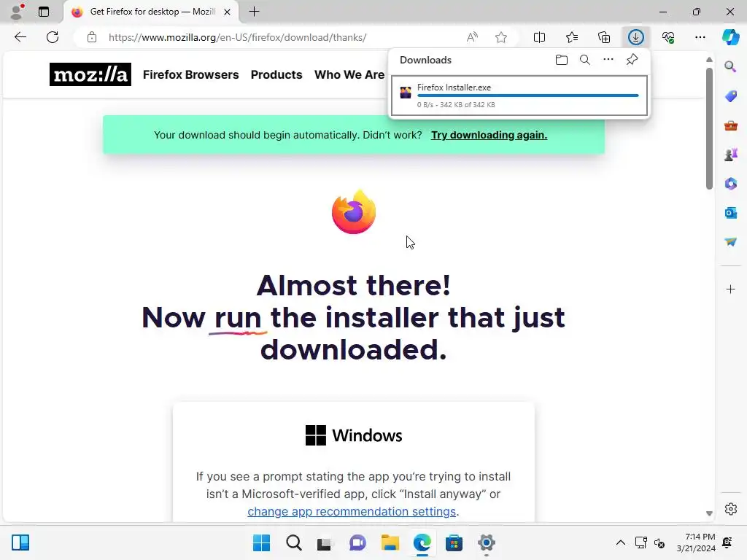The width and height of the screenshot is (747, 560).
Task: Open notifications bell in tray
Action: pyautogui.click(x=727, y=542)
